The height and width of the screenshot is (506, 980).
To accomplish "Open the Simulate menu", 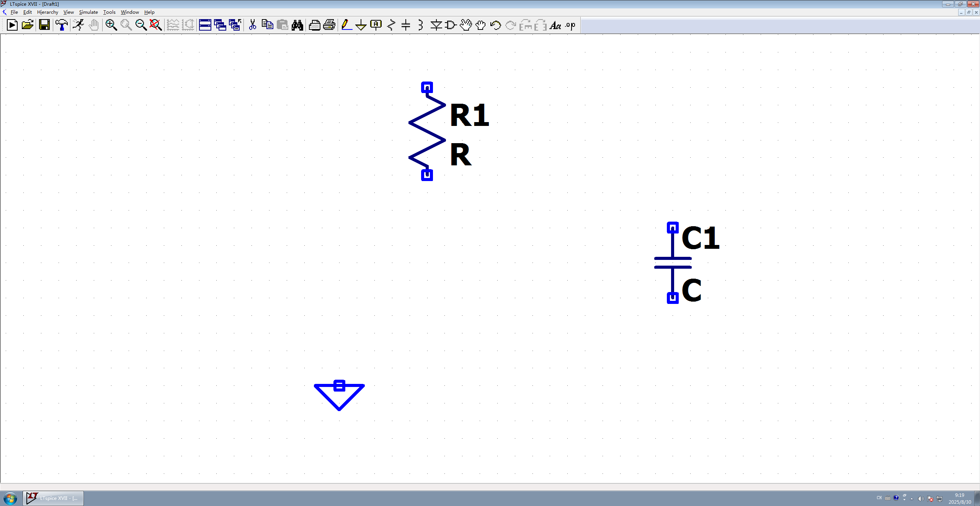I will (88, 12).
